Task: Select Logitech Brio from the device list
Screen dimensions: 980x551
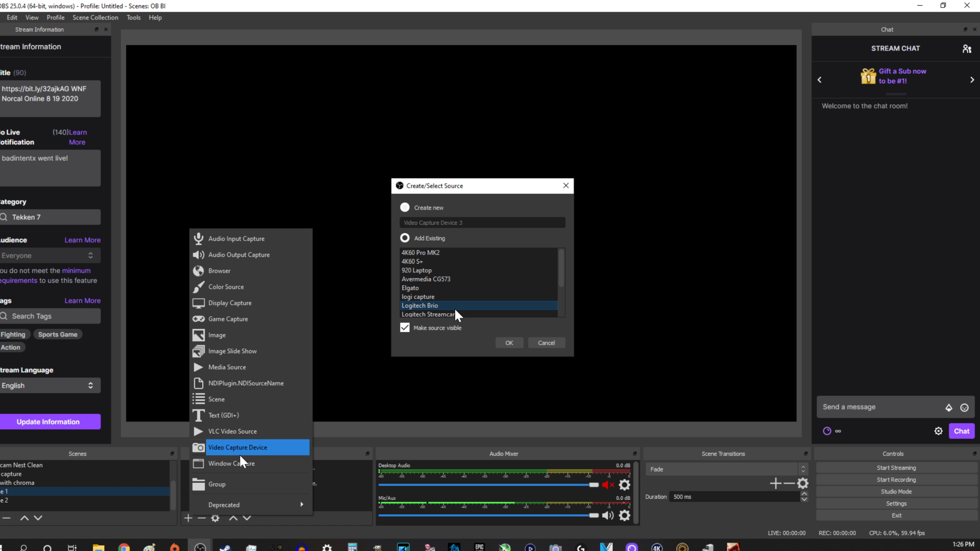Action: point(420,305)
